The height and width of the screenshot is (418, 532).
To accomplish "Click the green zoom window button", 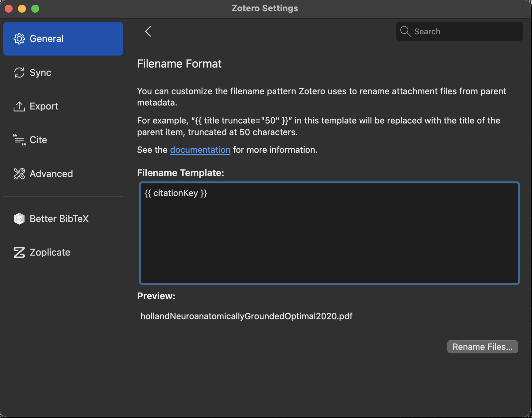I will (35, 9).
